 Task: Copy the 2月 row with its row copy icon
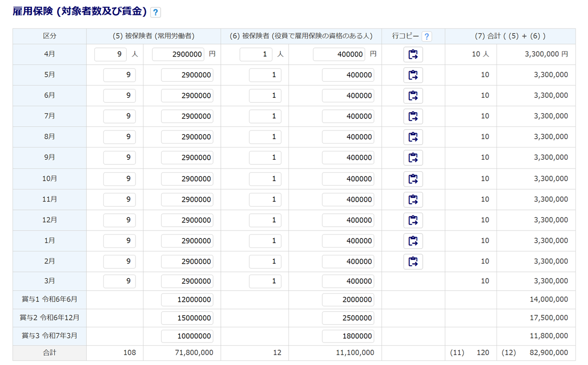tap(413, 261)
